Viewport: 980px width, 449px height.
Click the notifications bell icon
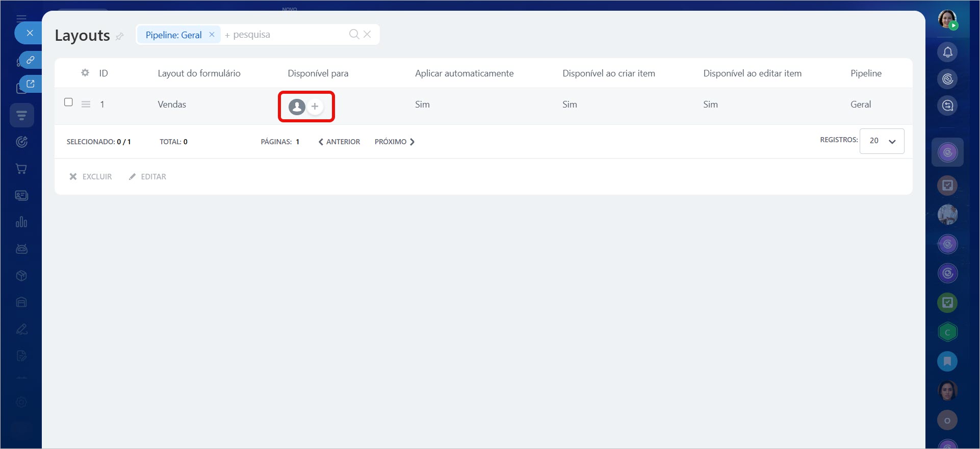coord(947,52)
